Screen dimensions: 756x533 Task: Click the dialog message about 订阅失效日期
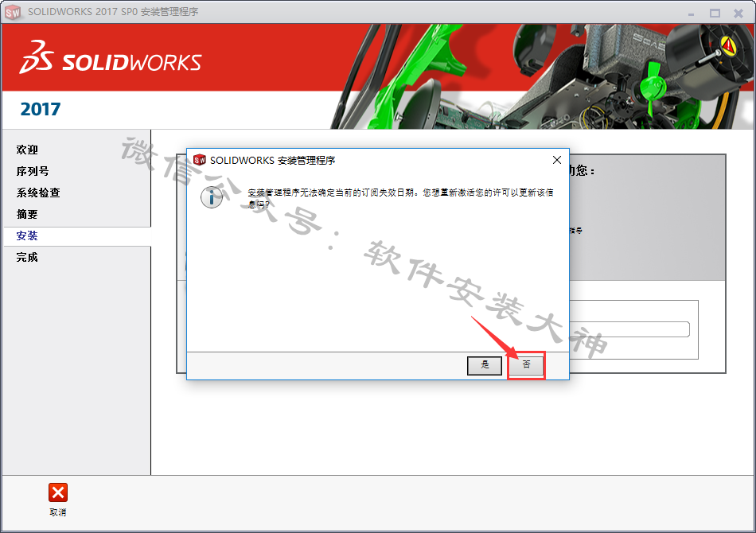point(400,198)
